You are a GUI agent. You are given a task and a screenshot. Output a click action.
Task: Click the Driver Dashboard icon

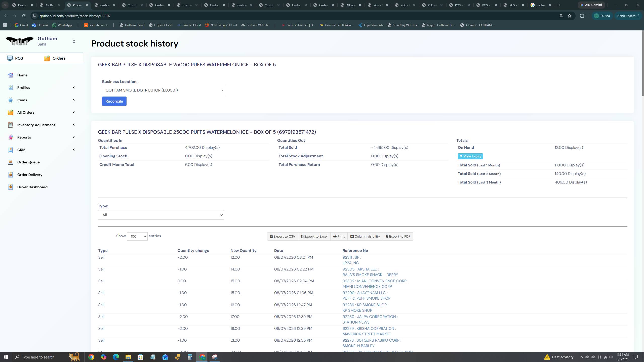[10, 187]
